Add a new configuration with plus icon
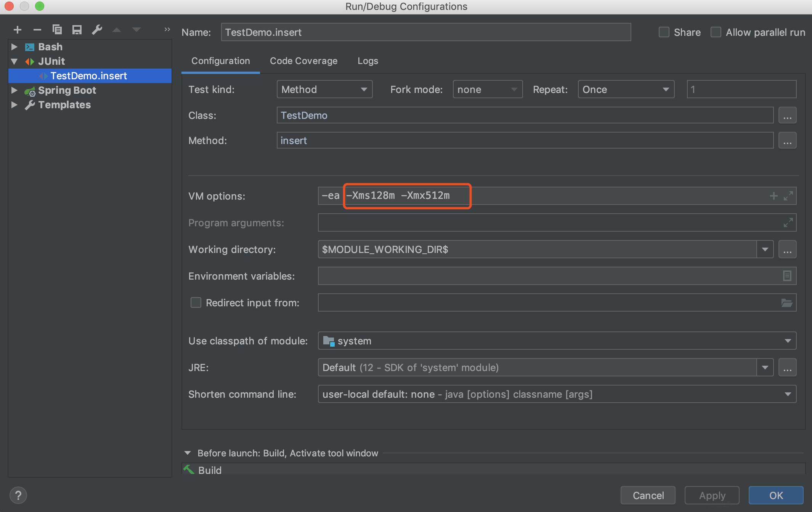The height and width of the screenshot is (512, 812). [x=17, y=30]
